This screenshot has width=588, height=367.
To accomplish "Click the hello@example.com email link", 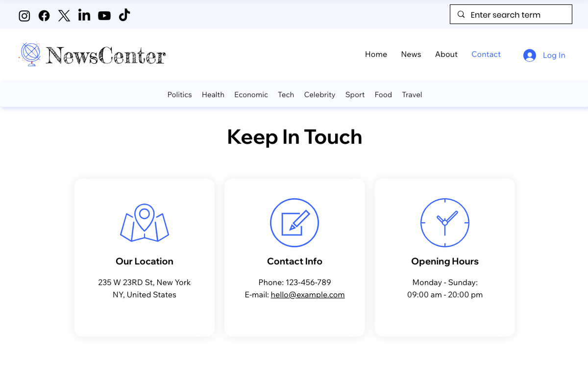I will [x=308, y=295].
